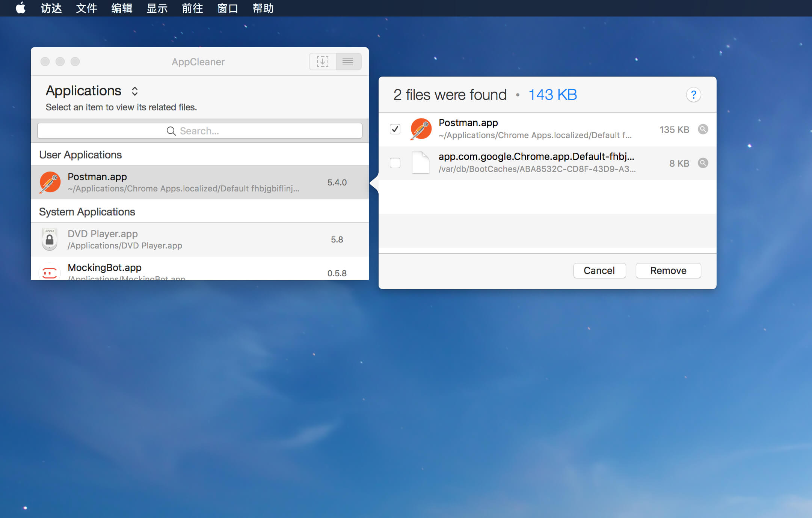Zoom the AppCleaner window
This screenshot has height=518, width=812.
tap(75, 62)
